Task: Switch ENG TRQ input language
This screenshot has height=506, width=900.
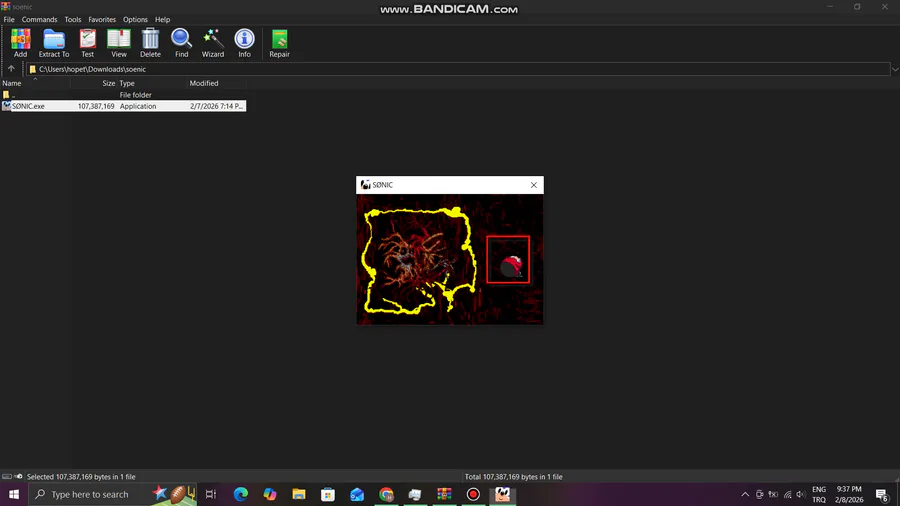Action: 819,495
